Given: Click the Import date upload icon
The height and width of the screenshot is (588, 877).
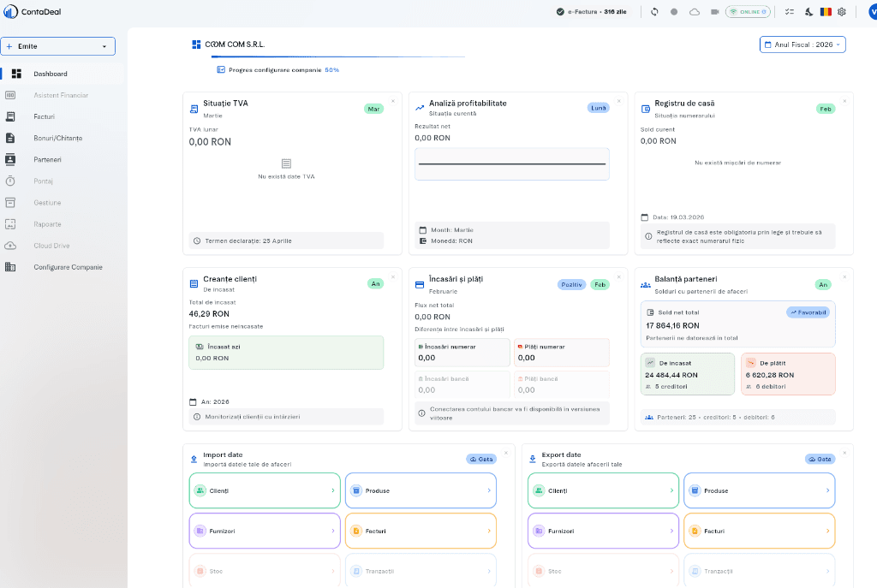Looking at the screenshot, I should [x=194, y=459].
